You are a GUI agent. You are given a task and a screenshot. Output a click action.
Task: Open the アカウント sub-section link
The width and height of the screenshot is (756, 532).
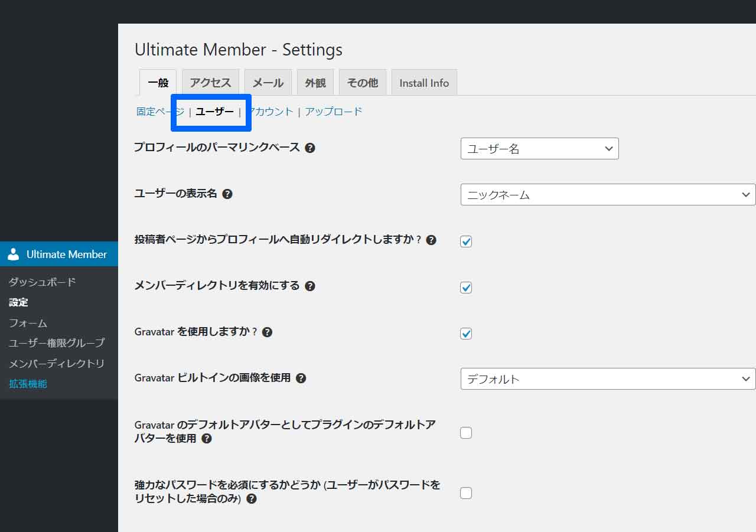click(269, 112)
